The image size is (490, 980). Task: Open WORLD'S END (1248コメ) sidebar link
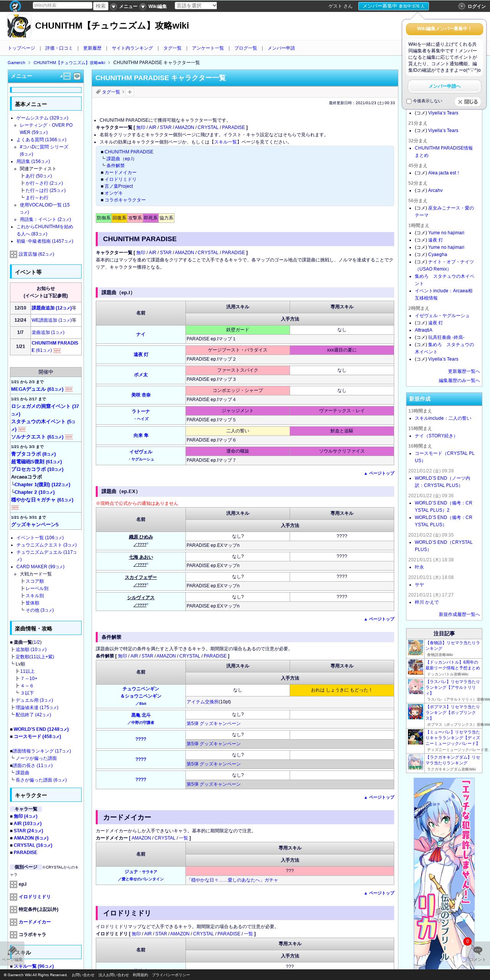[x=41, y=729]
